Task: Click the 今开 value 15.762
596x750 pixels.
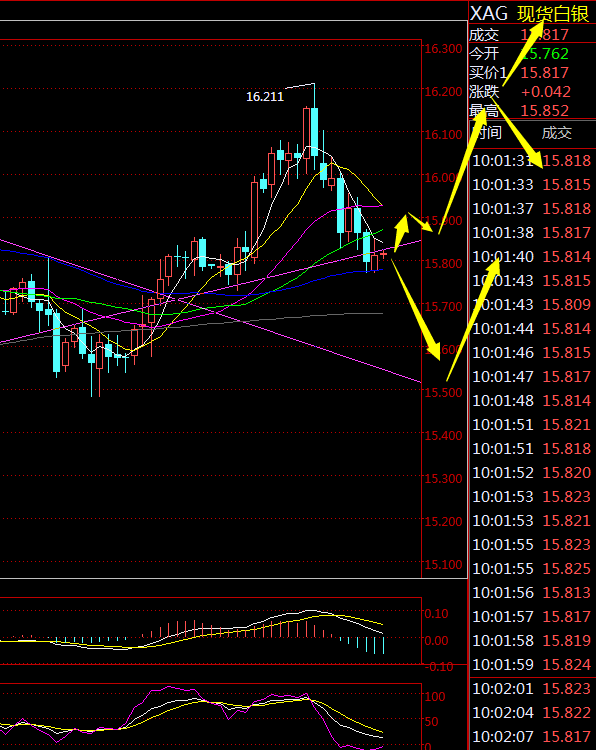Action: click(544, 54)
